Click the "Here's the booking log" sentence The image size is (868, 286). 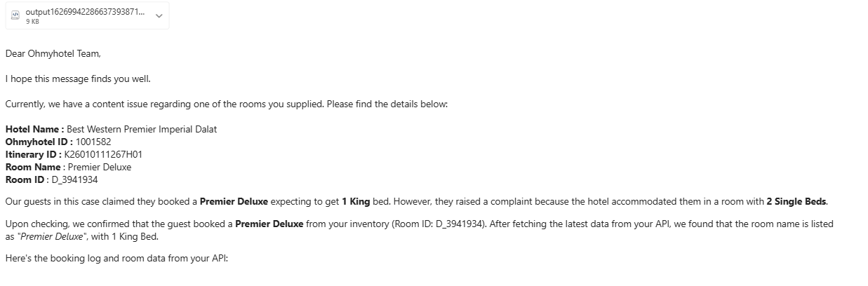[x=117, y=258]
